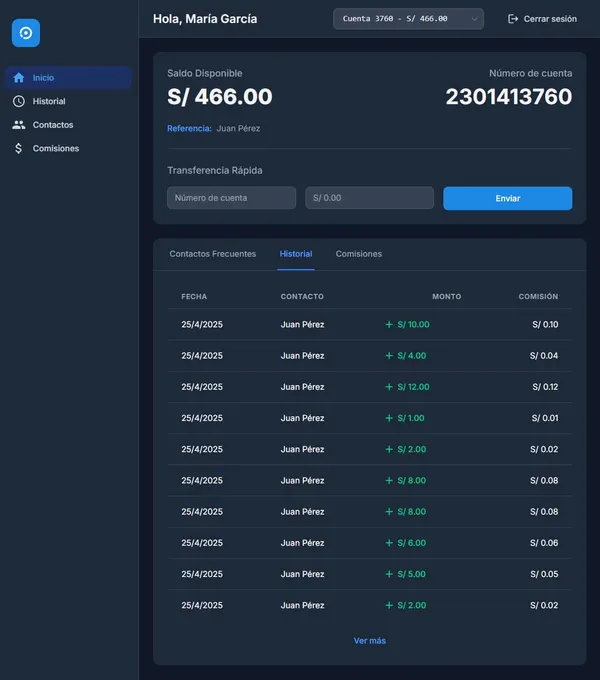This screenshot has width=600, height=680.
Task: Click the S/ 0.04 commission value
Action: click(x=544, y=356)
